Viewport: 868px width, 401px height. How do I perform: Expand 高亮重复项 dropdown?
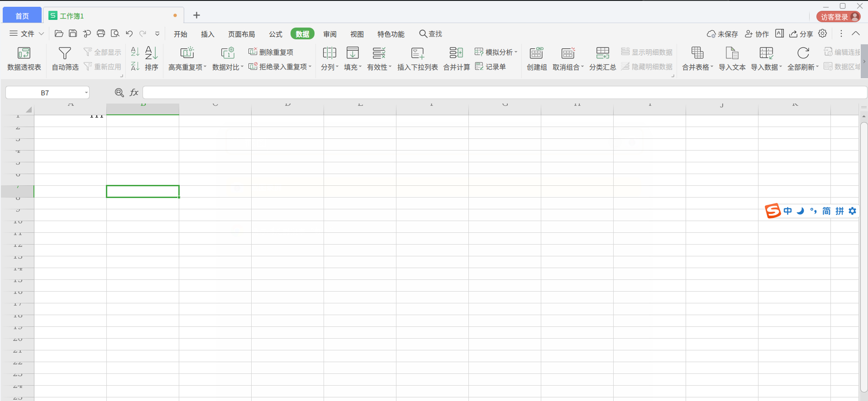(205, 67)
